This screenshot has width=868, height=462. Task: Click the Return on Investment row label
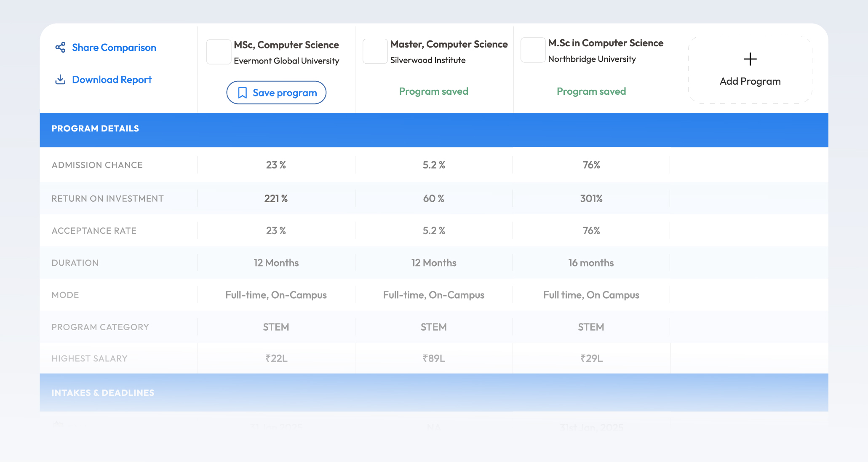pyautogui.click(x=108, y=199)
